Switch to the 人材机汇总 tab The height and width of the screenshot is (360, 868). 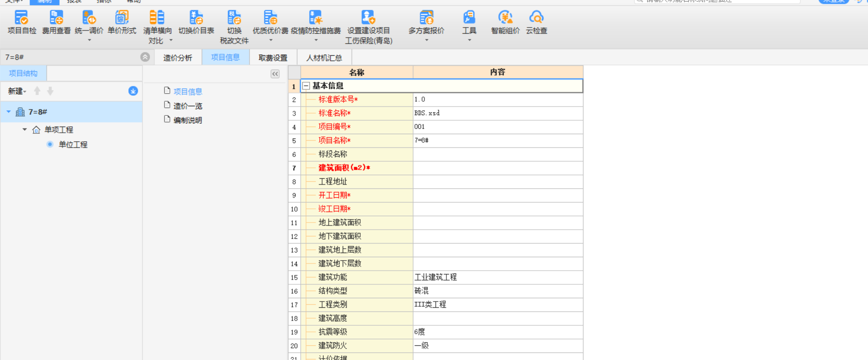click(x=324, y=58)
